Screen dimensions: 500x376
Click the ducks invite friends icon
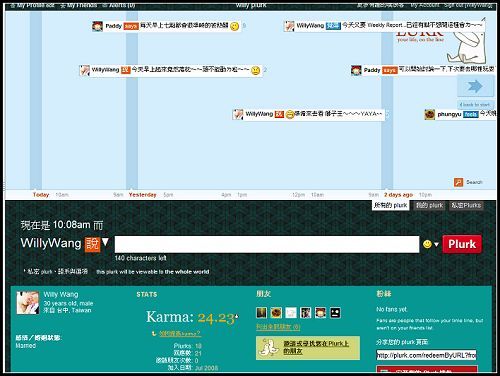tap(269, 348)
